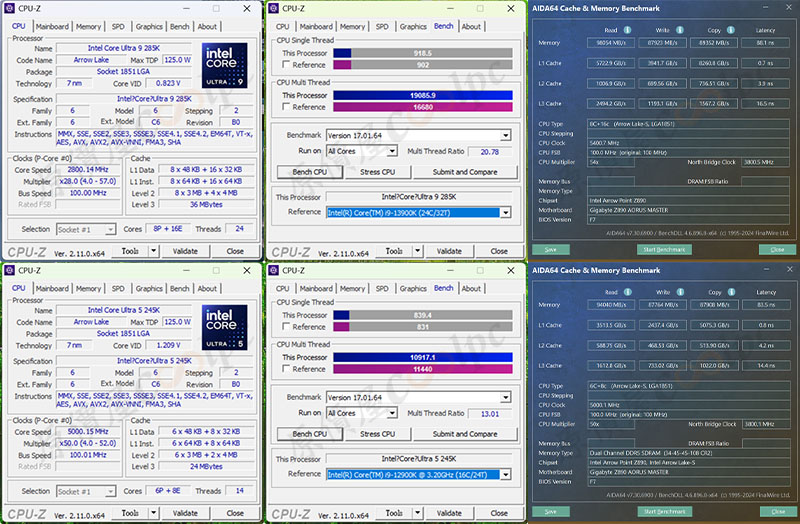Click Gigabyte Z890 AORUS MASTER field in AIDA64 8C+16c window

pos(689,210)
